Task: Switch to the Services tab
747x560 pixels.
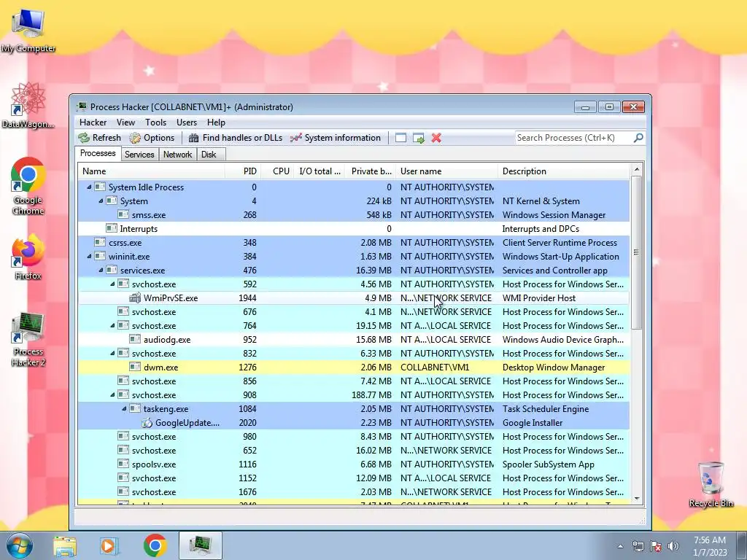Action: coord(139,155)
